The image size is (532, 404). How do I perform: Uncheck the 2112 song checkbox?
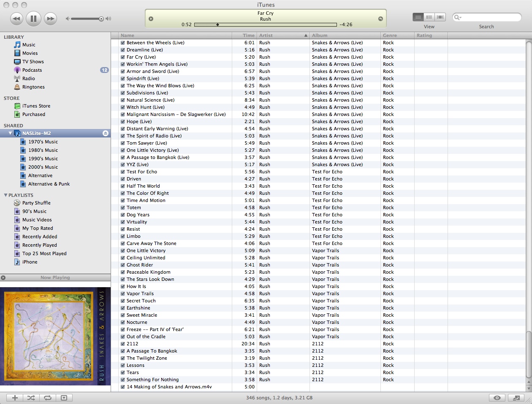(123, 344)
